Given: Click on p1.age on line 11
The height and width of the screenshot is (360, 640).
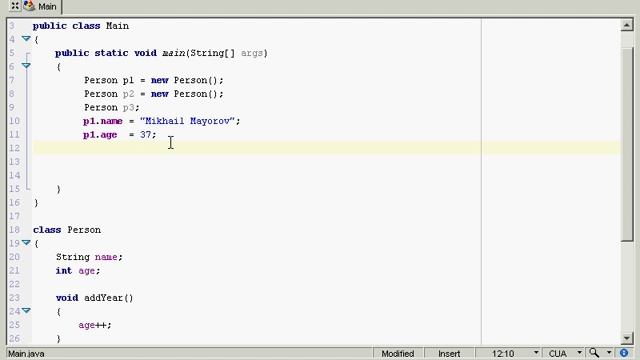Looking at the screenshot, I should pos(100,135).
